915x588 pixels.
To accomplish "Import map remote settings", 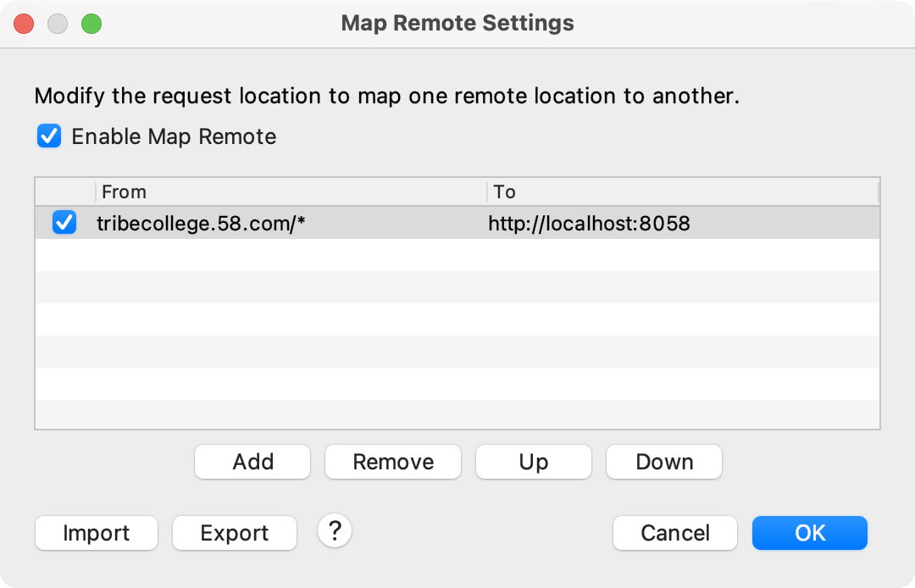I will point(96,533).
